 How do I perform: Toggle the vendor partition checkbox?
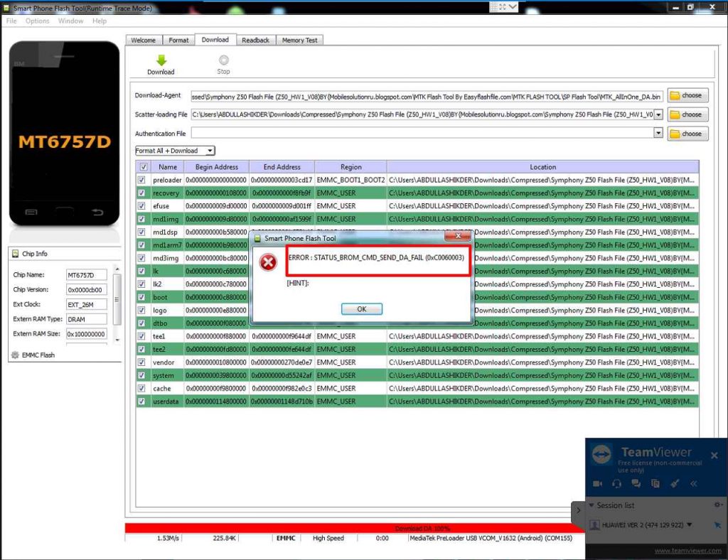pos(141,362)
